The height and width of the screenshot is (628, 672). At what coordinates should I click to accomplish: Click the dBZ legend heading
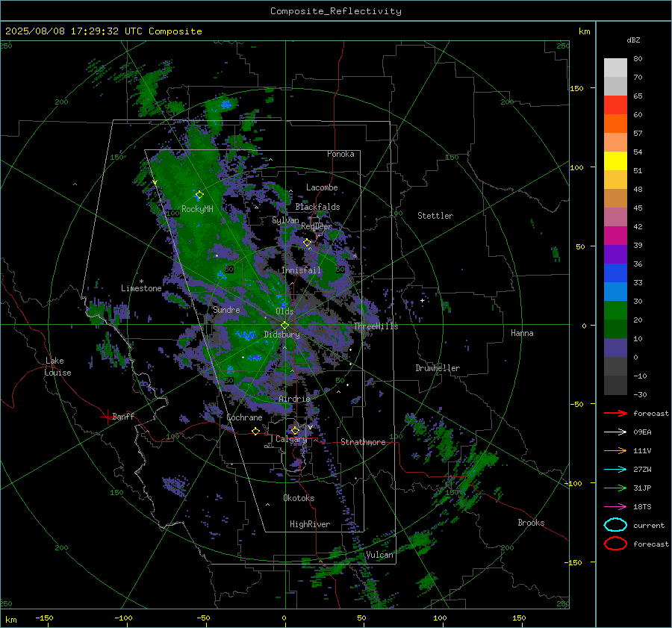(633, 40)
